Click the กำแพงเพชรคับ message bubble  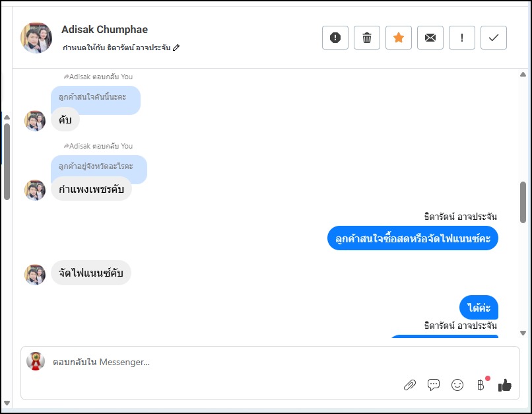[x=91, y=189]
